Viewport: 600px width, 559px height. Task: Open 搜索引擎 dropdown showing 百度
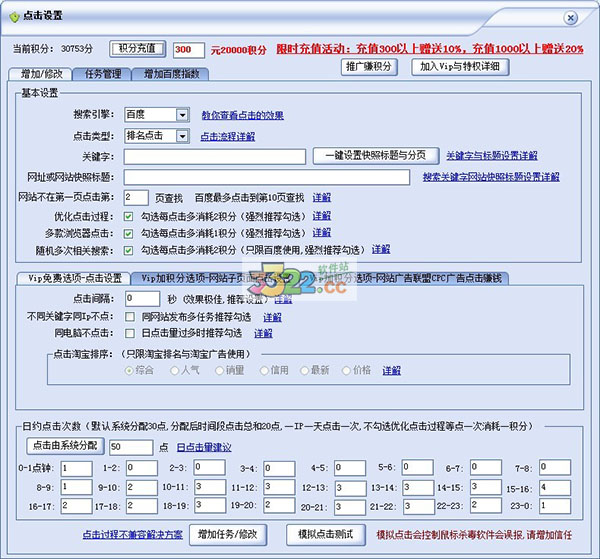[183, 115]
